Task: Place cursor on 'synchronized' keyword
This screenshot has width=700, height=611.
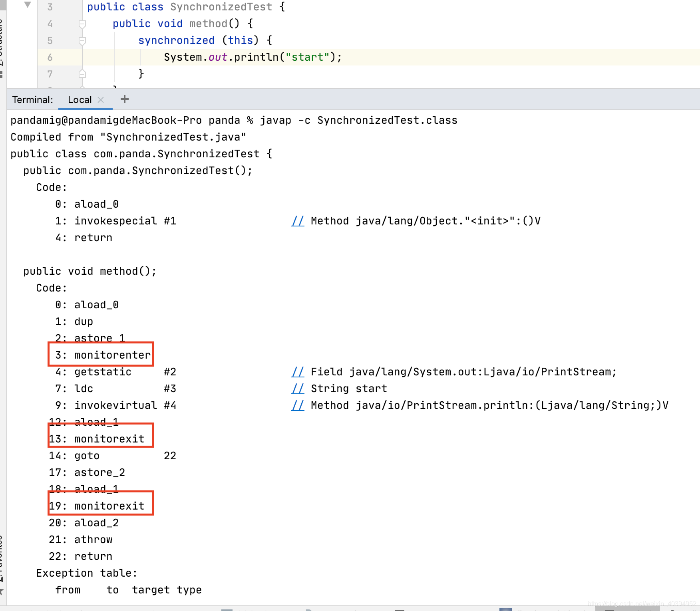Action: coord(176,40)
